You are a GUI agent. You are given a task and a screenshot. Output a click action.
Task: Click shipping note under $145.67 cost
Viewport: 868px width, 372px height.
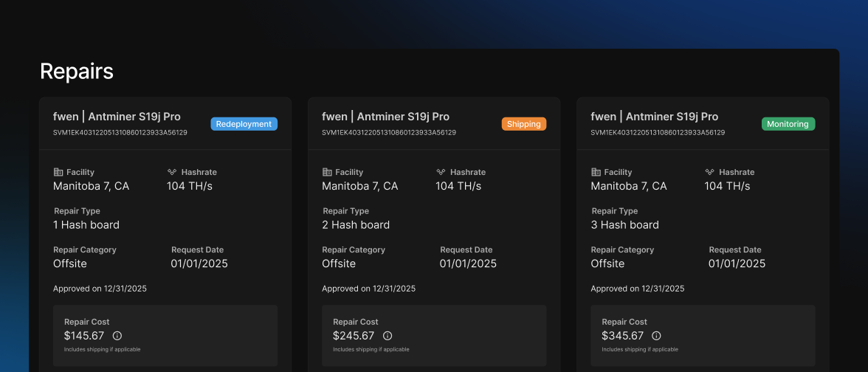click(x=103, y=350)
